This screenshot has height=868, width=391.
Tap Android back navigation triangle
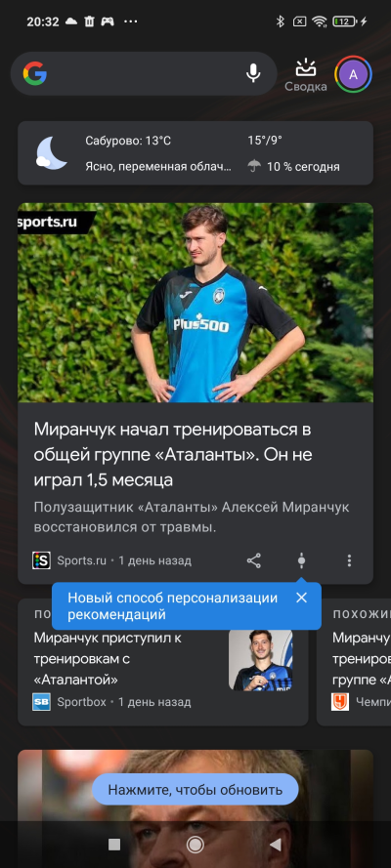[x=276, y=845]
